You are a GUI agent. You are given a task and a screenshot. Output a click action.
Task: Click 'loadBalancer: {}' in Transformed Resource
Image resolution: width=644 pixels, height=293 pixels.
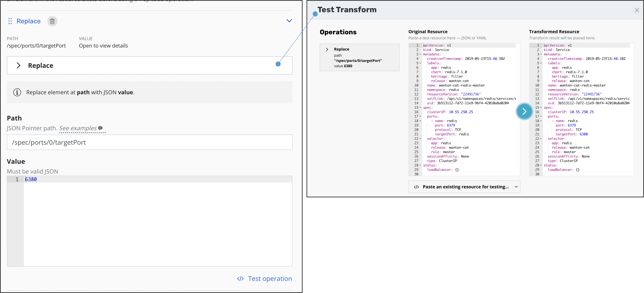coord(564,170)
